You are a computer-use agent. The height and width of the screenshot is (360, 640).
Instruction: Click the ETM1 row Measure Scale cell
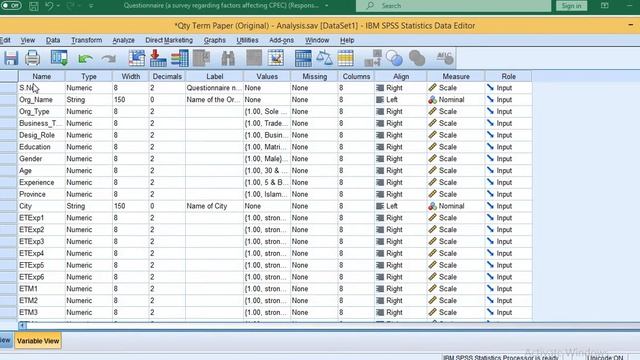click(x=456, y=289)
